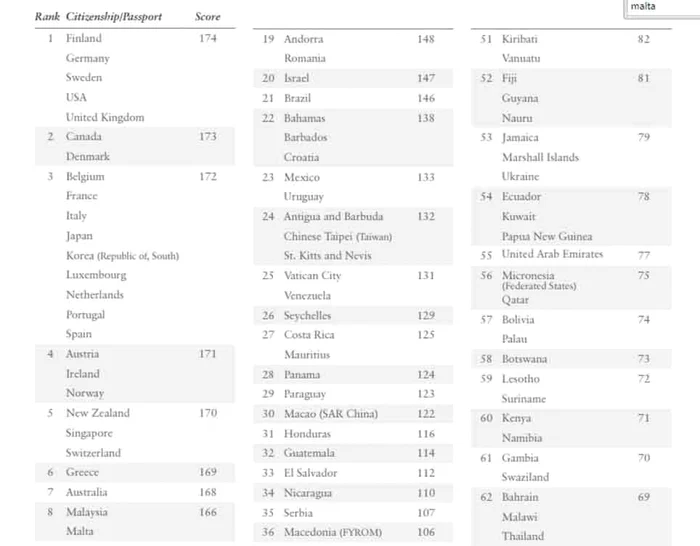
Task: Click the Antigua and Barbuda entry
Action: click(x=333, y=216)
